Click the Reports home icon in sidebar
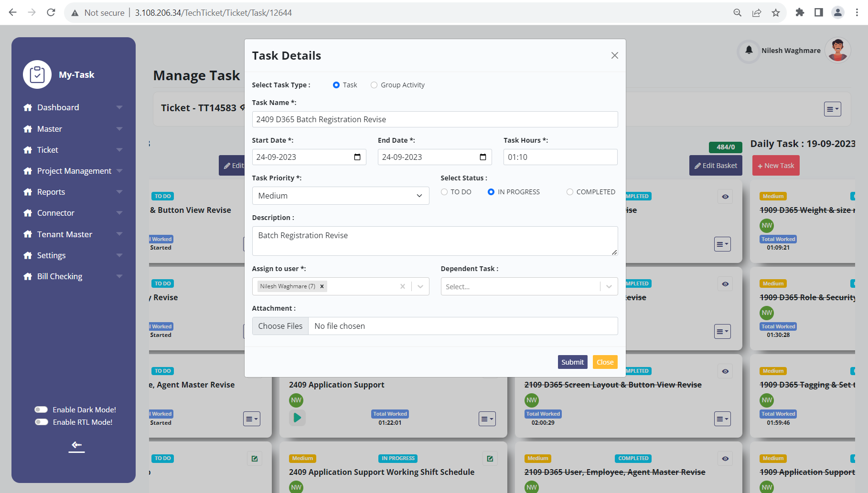Image resolution: width=868 pixels, height=493 pixels. click(28, 192)
